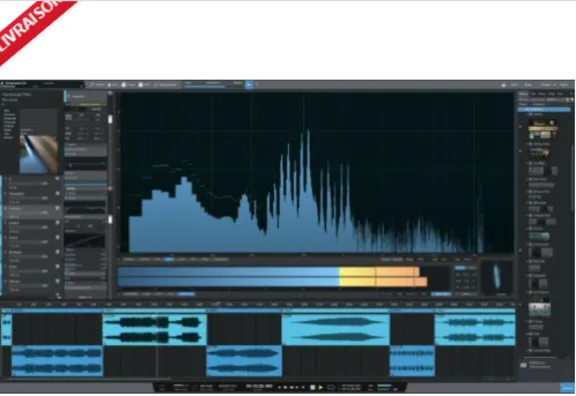The height and width of the screenshot is (396, 576).
Task: Open the album artwork thumbnail in the metadata panel
Action: coord(39,154)
